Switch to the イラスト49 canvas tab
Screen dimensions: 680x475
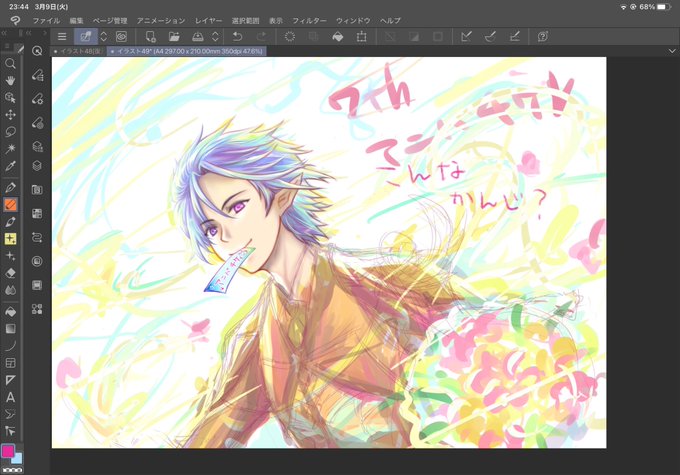(186, 51)
